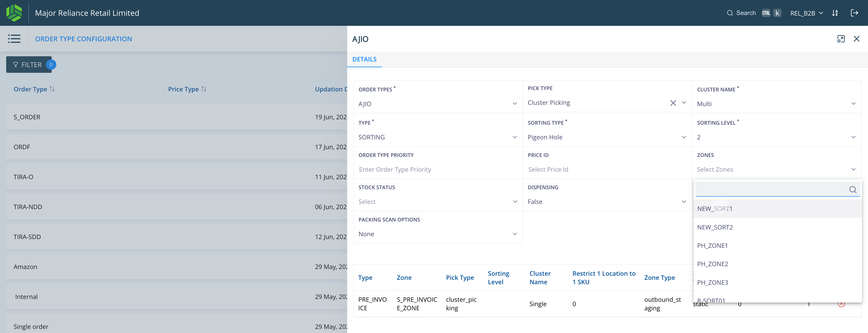
Task: Select NEW_SORT2 zone option
Action: point(777,227)
